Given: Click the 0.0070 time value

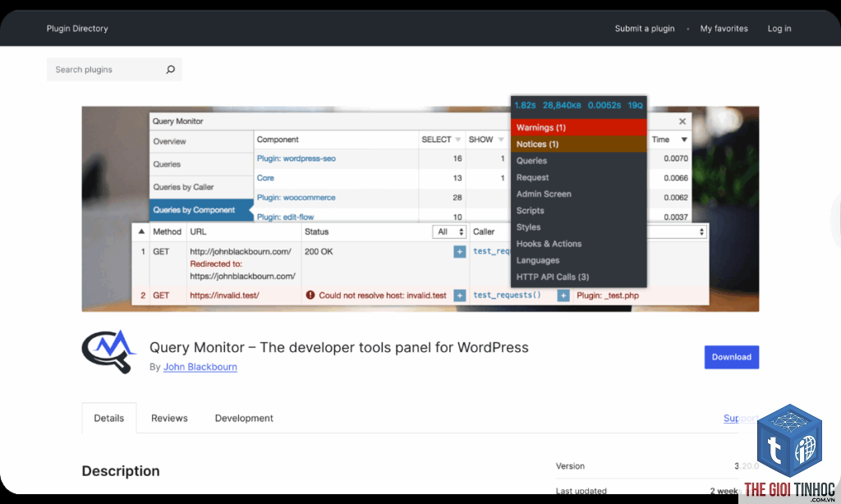Looking at the screenshot, I should tap(675, 158).
